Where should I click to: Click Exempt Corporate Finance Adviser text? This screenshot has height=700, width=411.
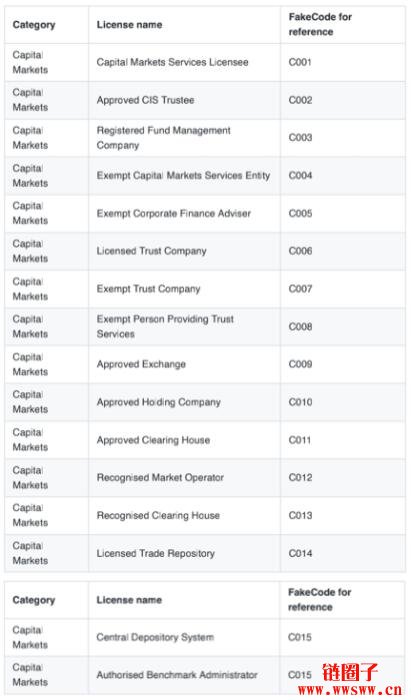[x=174, y=213]
